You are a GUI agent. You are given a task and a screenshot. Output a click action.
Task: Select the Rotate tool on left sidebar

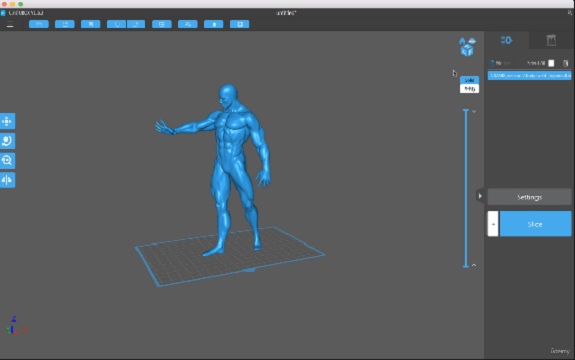[x=7, y=141]
